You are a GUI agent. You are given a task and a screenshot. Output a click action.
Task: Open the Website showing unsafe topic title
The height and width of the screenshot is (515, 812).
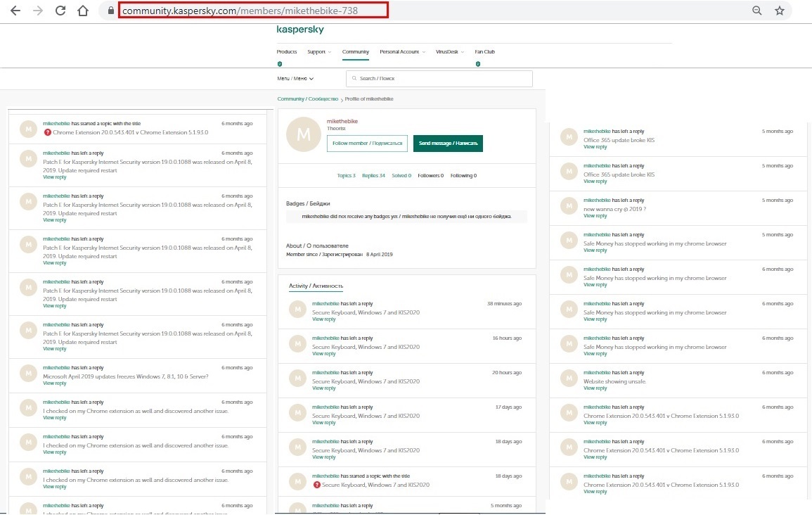(614, 381)
